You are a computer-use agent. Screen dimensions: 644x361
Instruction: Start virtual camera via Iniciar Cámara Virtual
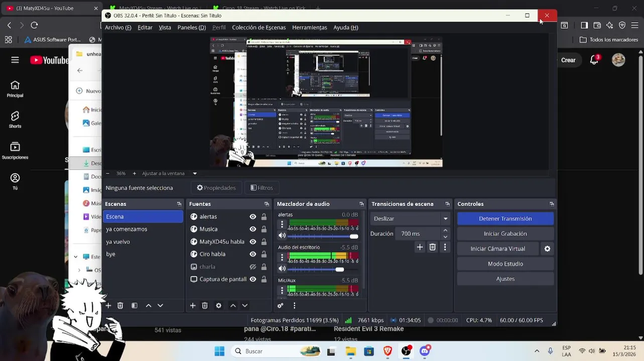498,249
